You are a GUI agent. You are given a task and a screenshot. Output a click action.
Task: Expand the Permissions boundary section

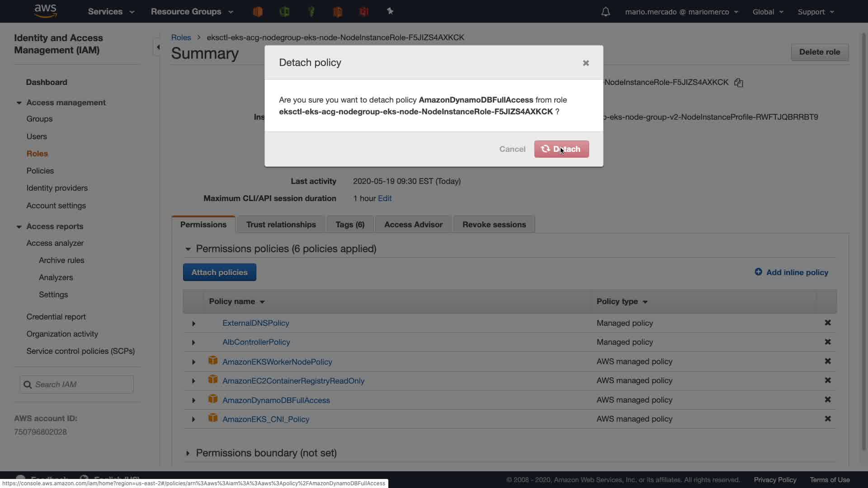[x=188, y=453]
